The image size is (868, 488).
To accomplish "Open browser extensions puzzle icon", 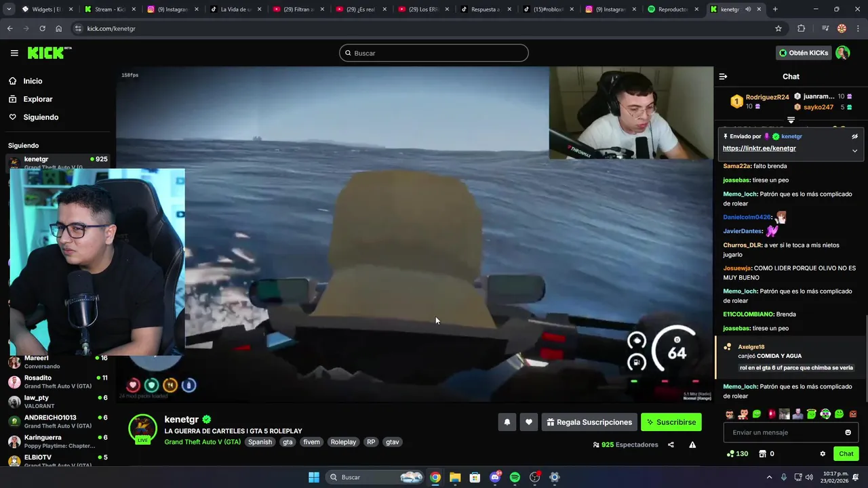I will [x=801, y=28].
